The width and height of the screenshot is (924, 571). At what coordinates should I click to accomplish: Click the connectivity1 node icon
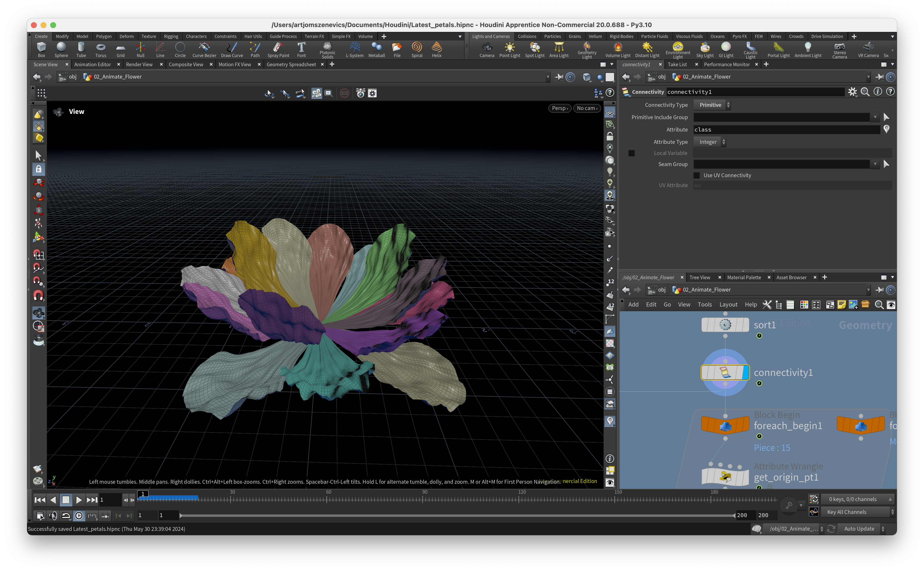click(x=725, y=372)
